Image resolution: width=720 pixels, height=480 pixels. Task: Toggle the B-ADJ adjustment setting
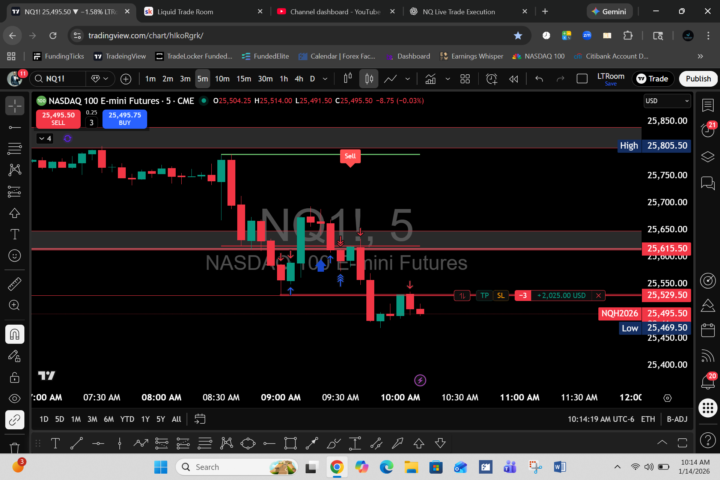pyautogui.click(x=677, y=419)
